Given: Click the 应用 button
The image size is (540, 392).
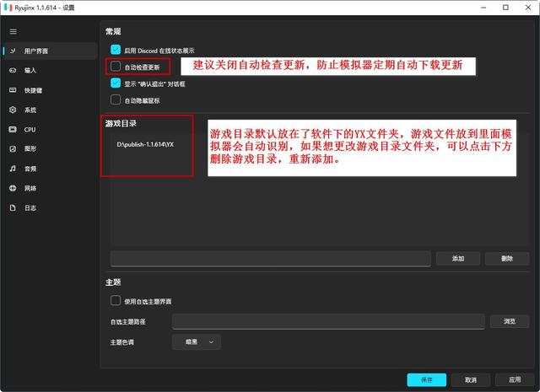Looking at the screenshot, I should pos(515,379).
